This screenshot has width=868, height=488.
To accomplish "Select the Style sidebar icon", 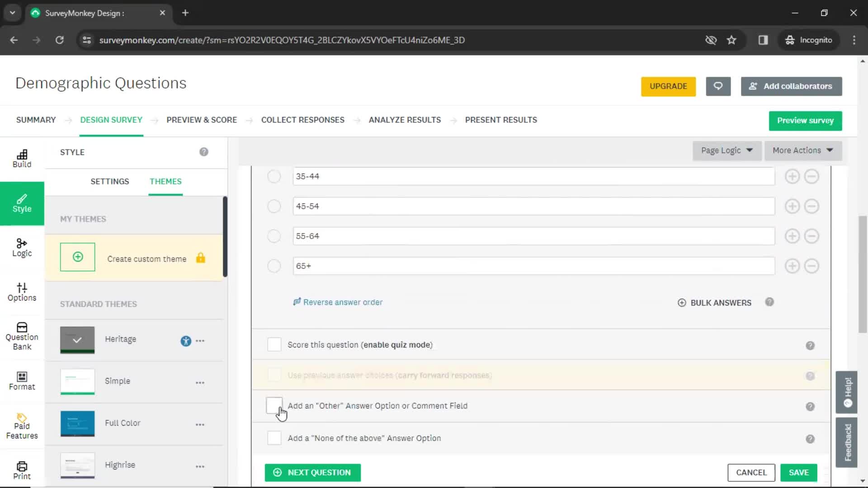I will 22,204.
